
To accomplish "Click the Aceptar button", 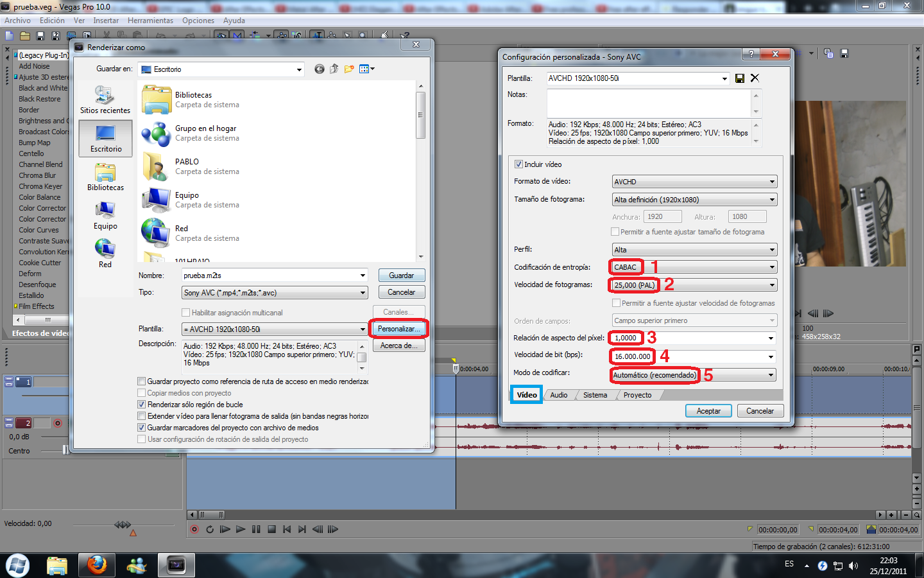I will pyautogui.click(x=708, y=411).
